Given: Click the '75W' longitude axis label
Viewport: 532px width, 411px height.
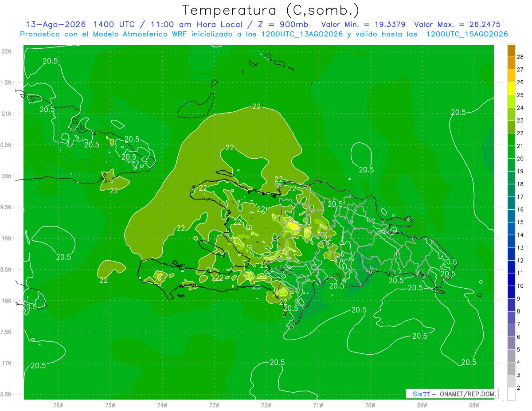Looking at the screenshot, I should (x=110, y=405).
